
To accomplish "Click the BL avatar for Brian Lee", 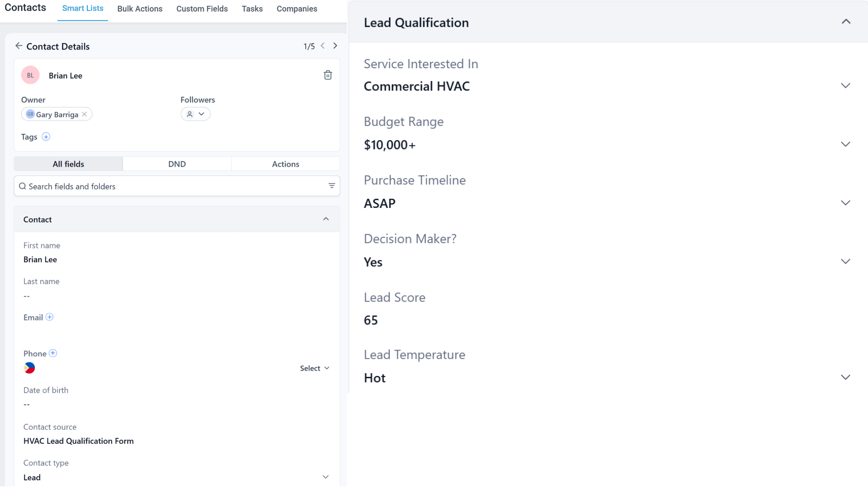I will pos(30,75).
